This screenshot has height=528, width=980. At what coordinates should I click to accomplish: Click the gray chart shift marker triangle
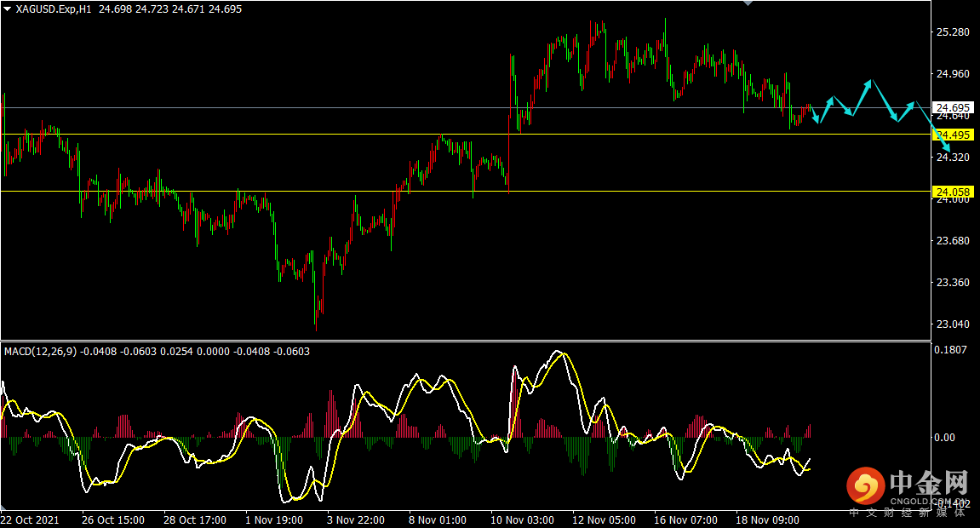(x=748, y=3)
